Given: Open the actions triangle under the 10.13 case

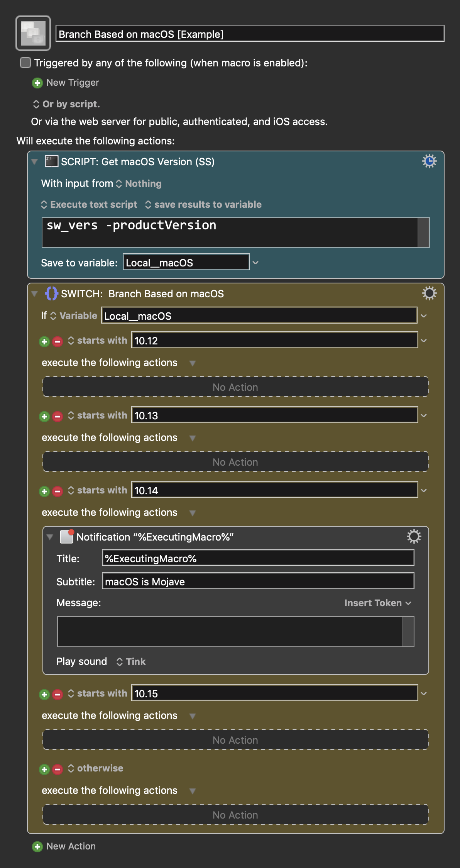Looking at the screenshot, I should tap(193, 438).
